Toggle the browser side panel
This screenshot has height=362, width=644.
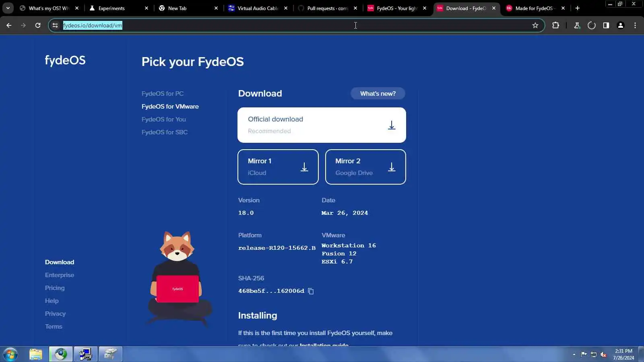(606, 25)
